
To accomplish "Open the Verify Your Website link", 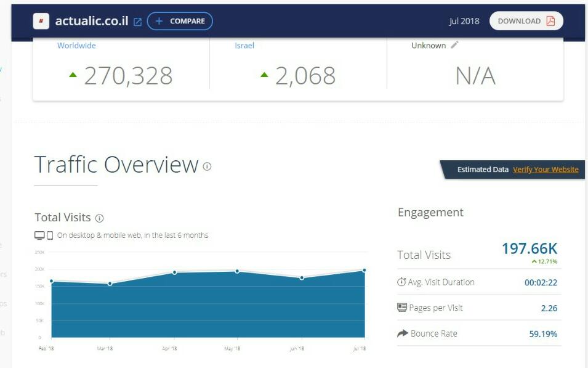I will (546, 170).
